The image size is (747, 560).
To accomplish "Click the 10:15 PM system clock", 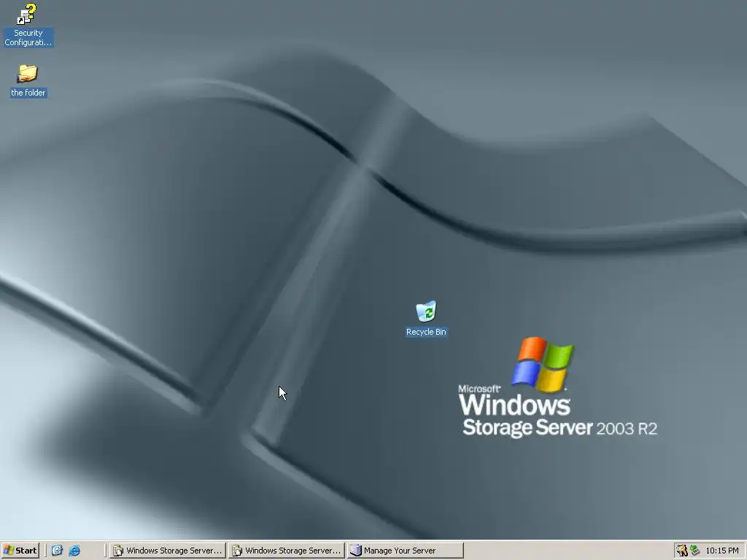I will pyautogui.click(x=721, y=551).
